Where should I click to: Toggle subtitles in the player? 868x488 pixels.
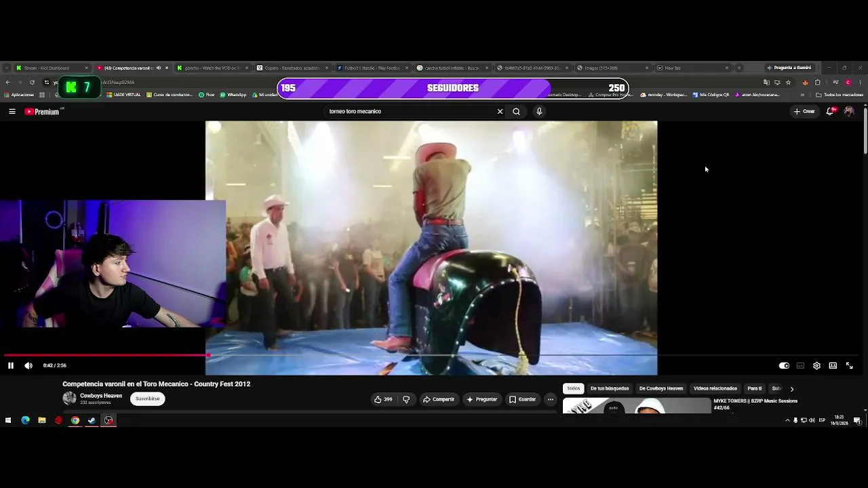click(800, 366)
